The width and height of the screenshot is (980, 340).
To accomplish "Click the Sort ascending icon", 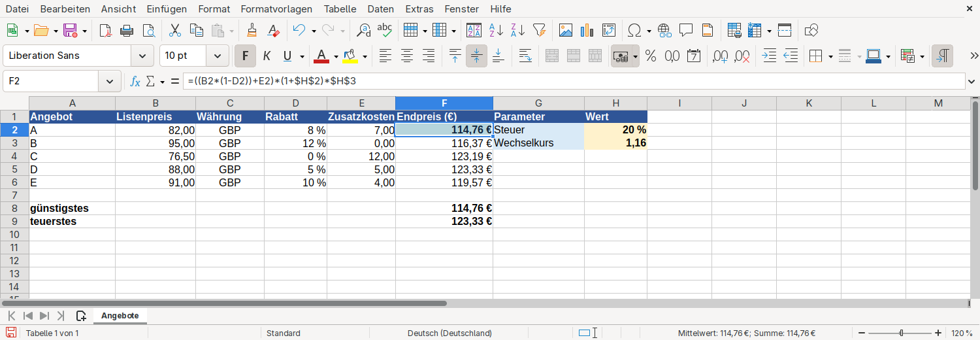I will [496, 30].
